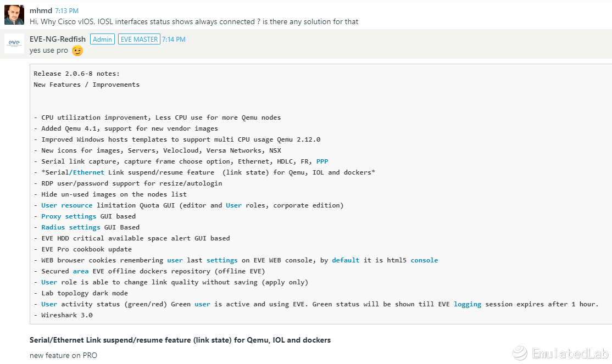Click 'Proxy settings' highlighted text
Screen dimensions: 612x364
click(69, 216)
